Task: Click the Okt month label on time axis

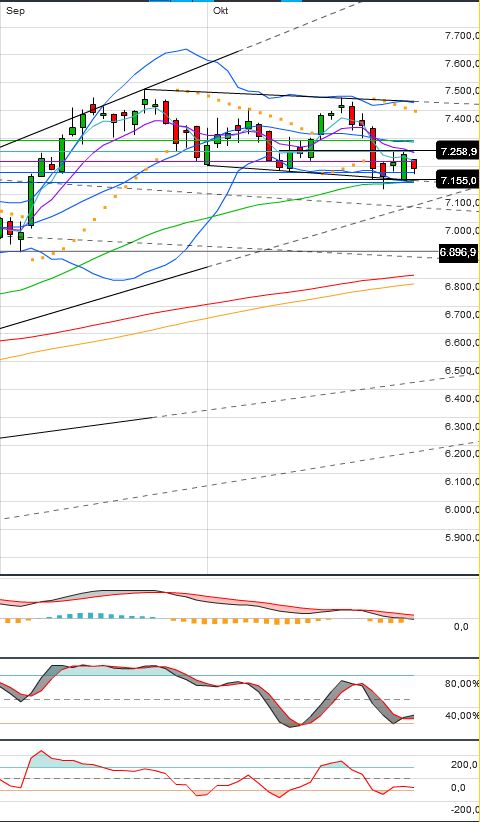Action: click(221, 10)
